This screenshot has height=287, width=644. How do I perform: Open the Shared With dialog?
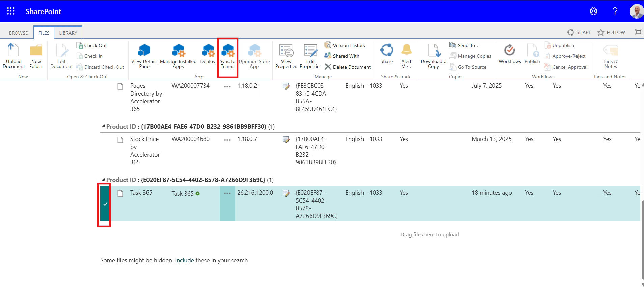[x=342, y=56]
